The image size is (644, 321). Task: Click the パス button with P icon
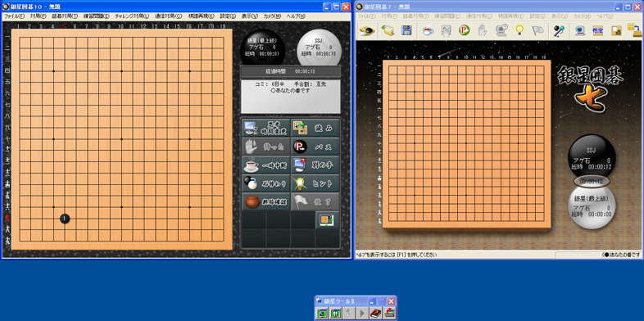tap(315, 147)
